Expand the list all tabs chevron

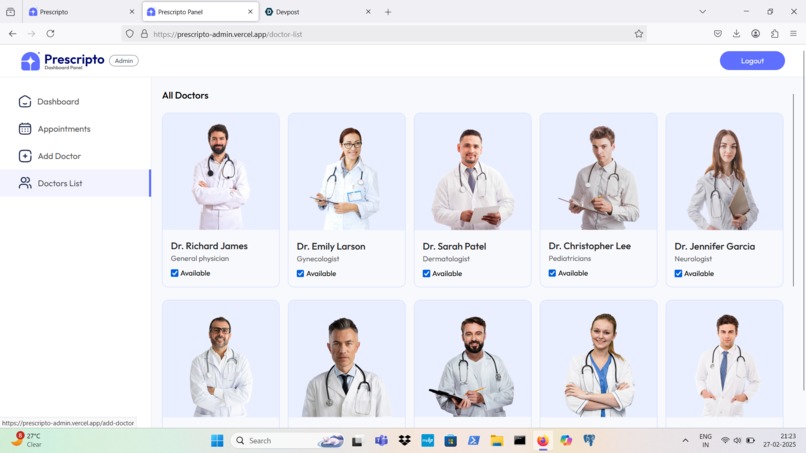pos(702,12)
